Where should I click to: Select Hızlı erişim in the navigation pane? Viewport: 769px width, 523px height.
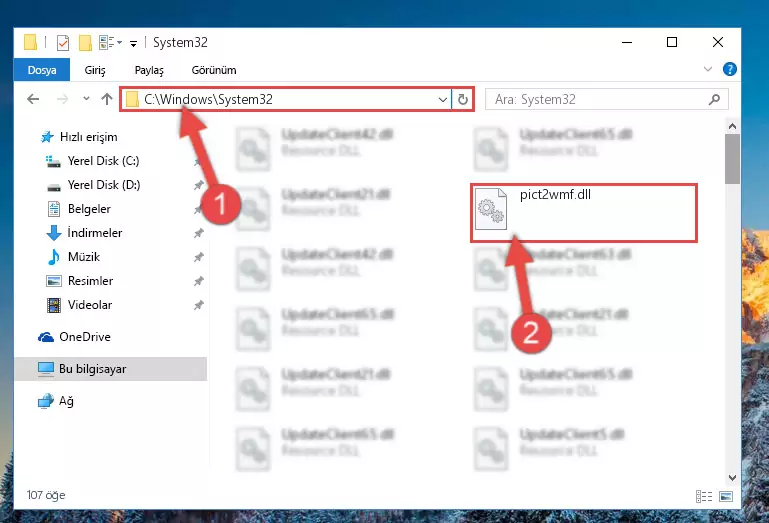tap(88, 137)
